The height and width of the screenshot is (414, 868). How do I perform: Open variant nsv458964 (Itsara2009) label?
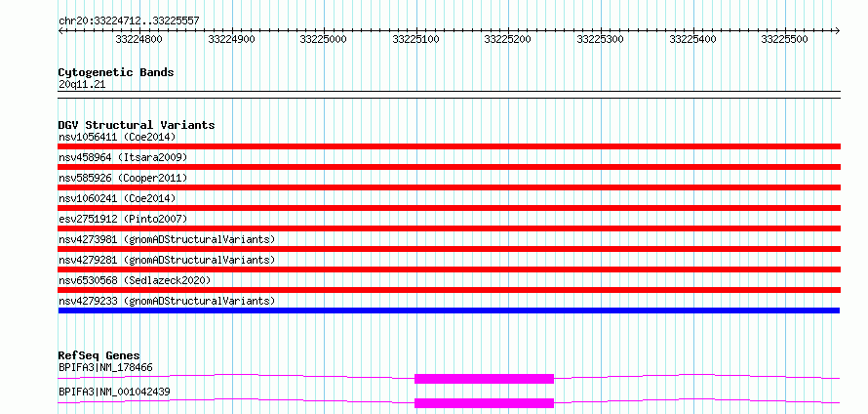tap(123, 157)
